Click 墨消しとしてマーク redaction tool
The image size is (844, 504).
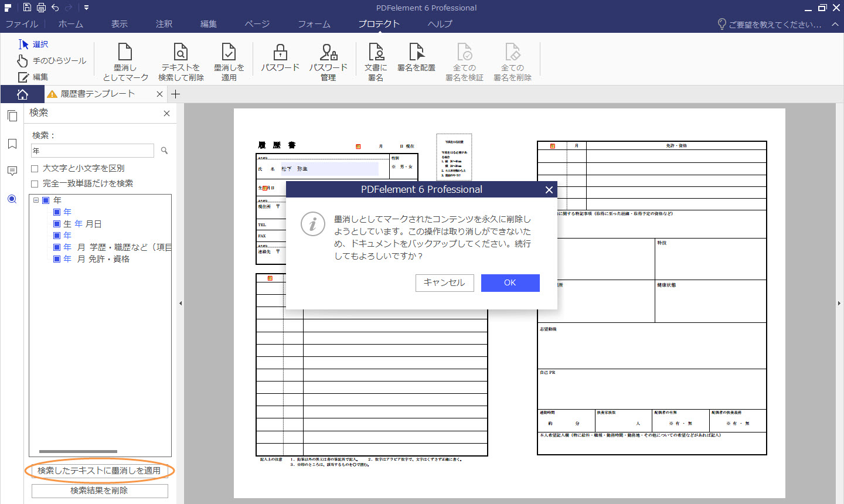point(125,62)
